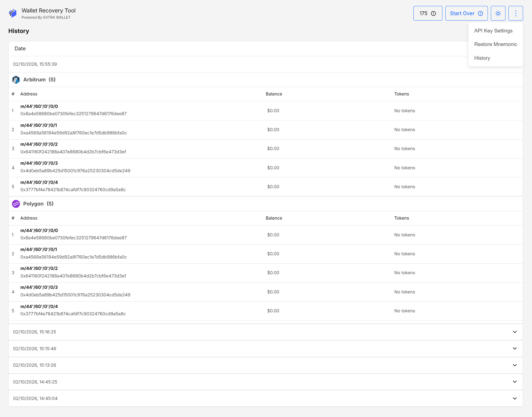Choose History in the dropdown menu
This screenshot has height=417, width=532.
(482, 58)
